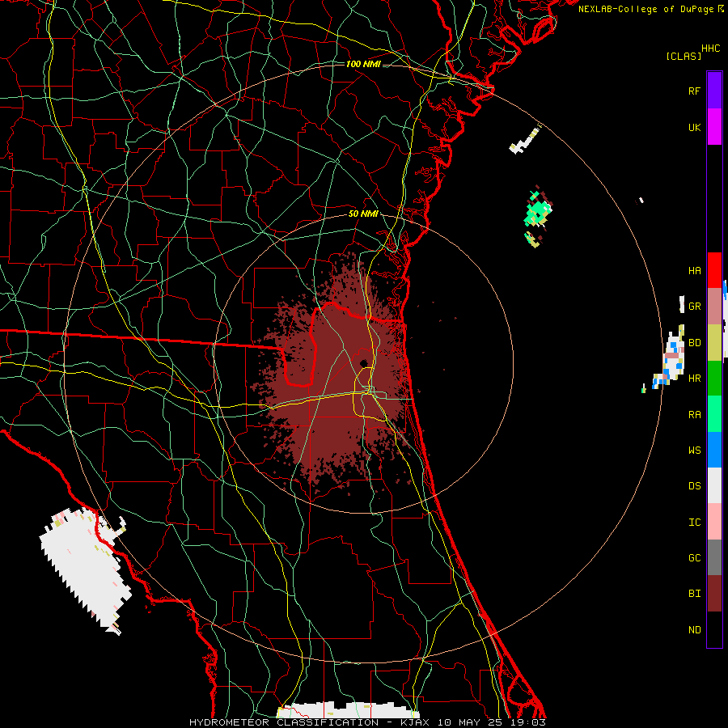The image size is (728, 728).
Task: Click the BD khaki legend swatch
Action: click(714, 343)
